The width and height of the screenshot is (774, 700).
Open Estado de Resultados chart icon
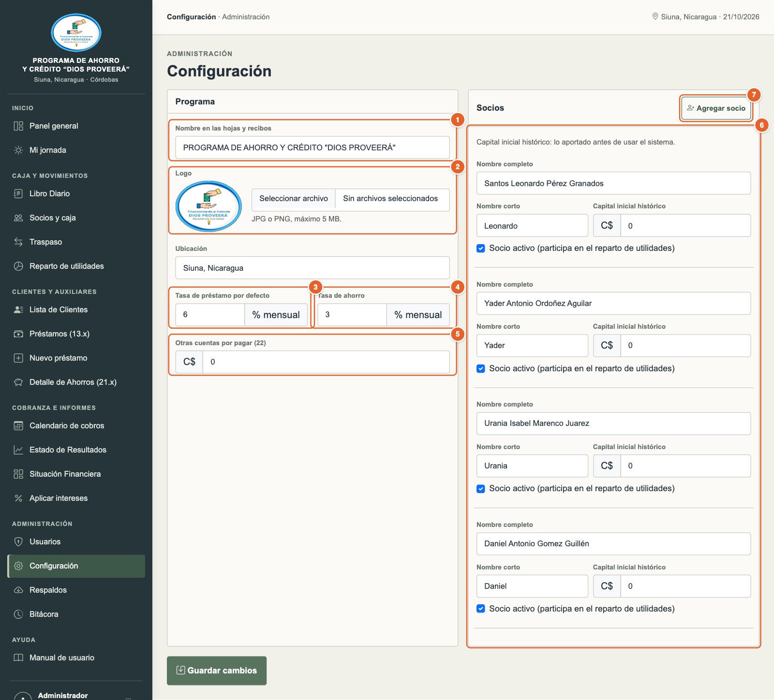pos(18,450)
